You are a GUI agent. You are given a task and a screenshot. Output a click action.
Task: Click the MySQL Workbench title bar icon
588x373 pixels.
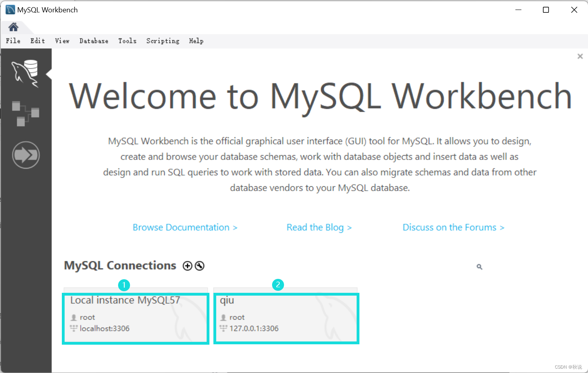click(10, 10)
